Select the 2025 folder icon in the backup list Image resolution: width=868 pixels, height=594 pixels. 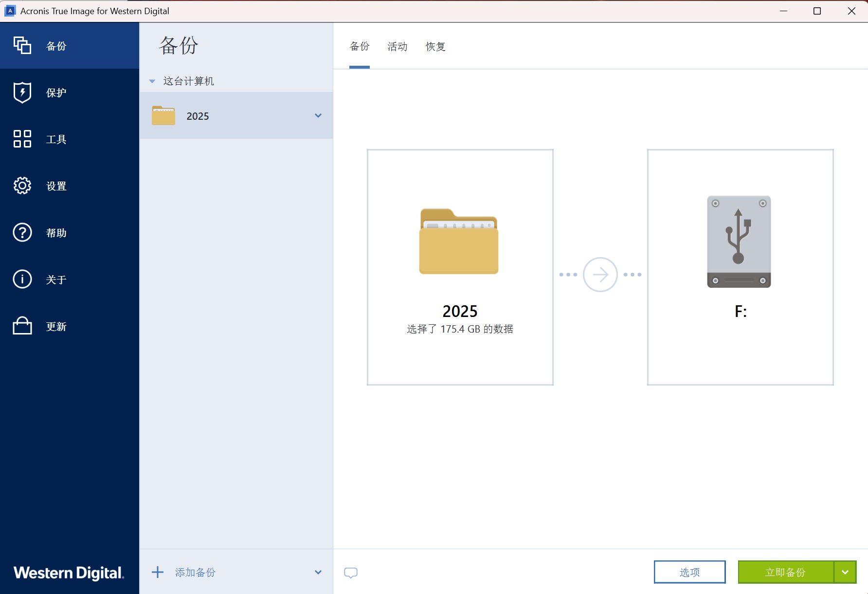(x=163, y=115)
